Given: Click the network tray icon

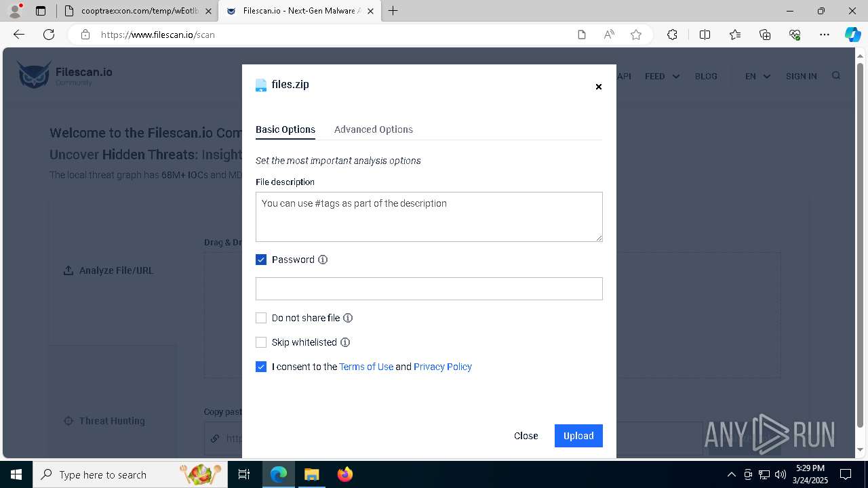Looking at the screenshot, I should [764, 474].
